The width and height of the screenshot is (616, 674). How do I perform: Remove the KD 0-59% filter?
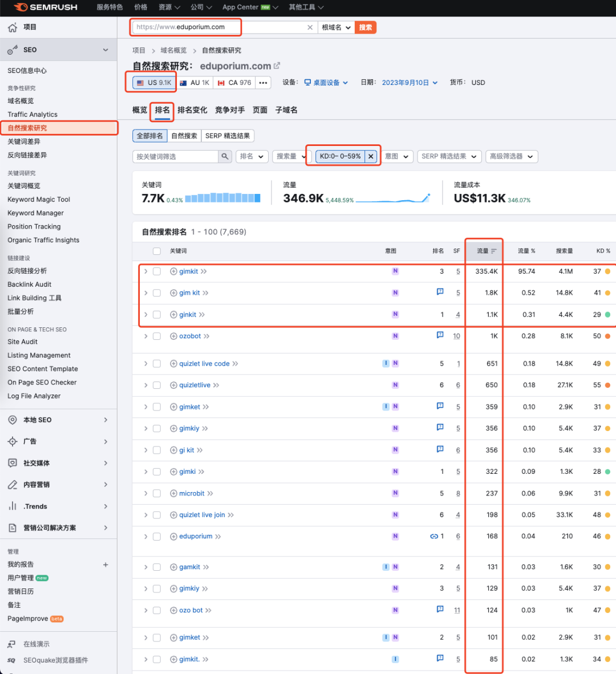[371, 156]
